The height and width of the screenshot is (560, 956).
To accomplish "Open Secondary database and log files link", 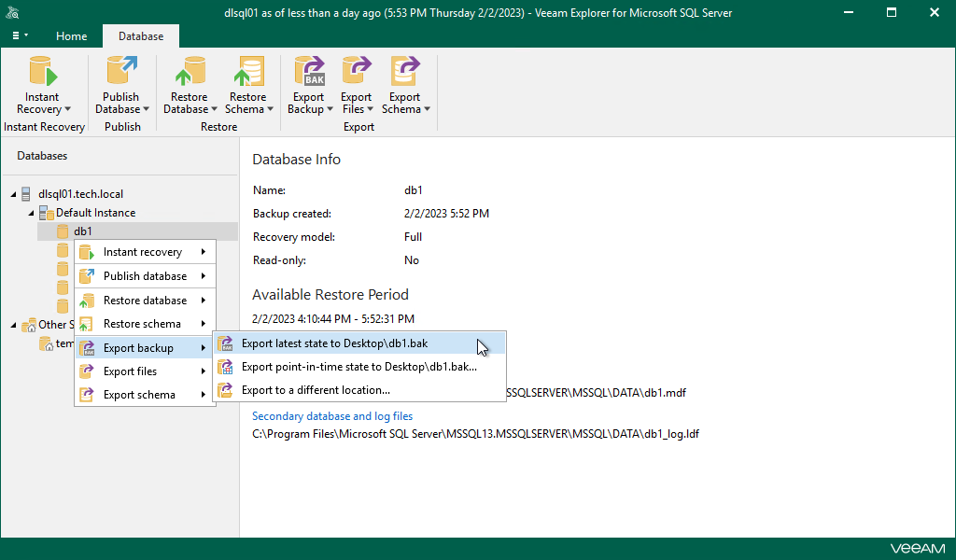I will (332, 416).
